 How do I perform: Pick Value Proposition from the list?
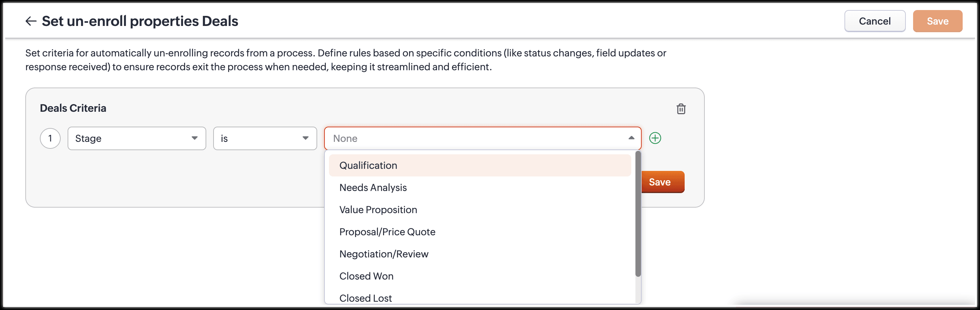[378, 210]
